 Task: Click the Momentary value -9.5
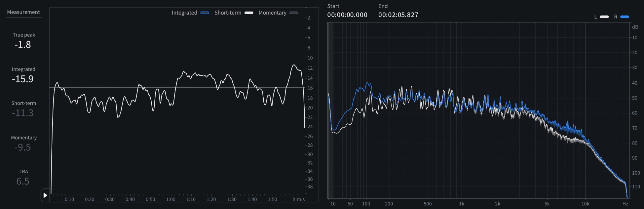[22, 147]
